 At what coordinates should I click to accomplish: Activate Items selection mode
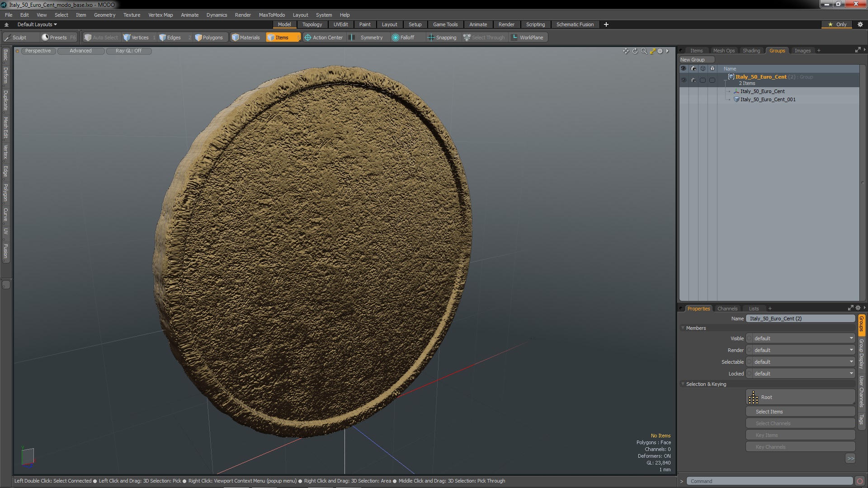point(283,38)
